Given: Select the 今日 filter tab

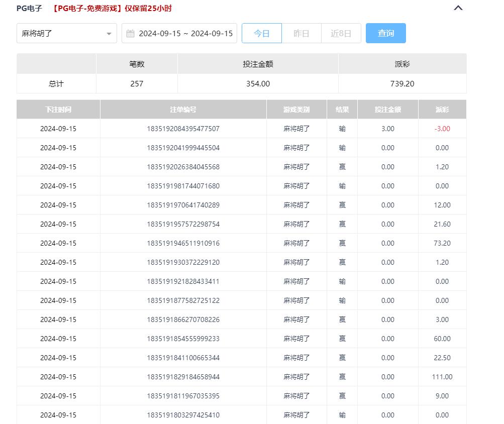Looking at the screenshot, I should coord(261,34).
